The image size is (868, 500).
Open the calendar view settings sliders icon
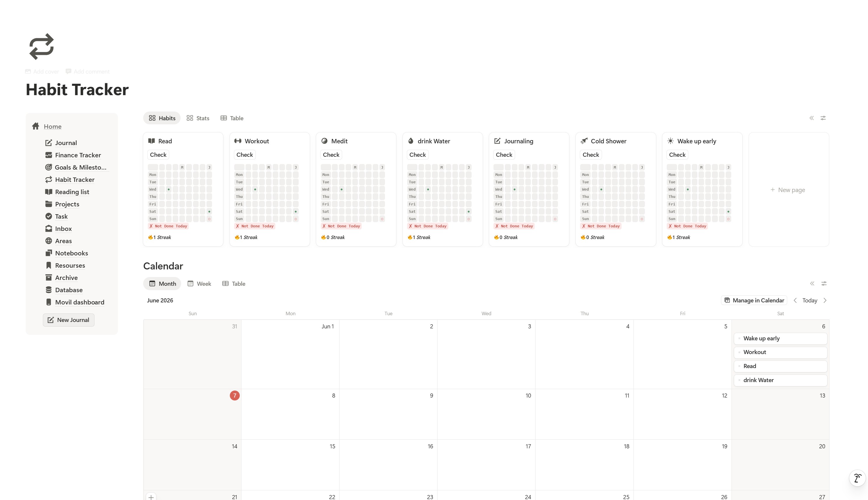click(x=824, y=284)
